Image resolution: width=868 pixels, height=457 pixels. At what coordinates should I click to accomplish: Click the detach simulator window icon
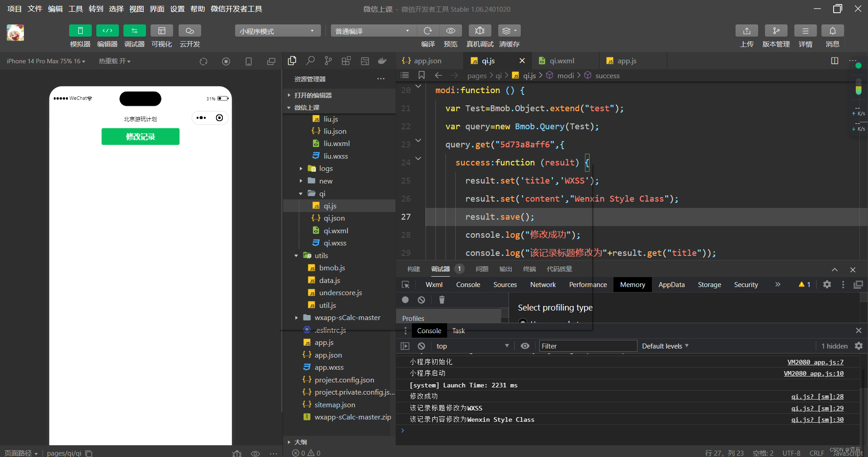pyautogui.click(x=271, y=61)
